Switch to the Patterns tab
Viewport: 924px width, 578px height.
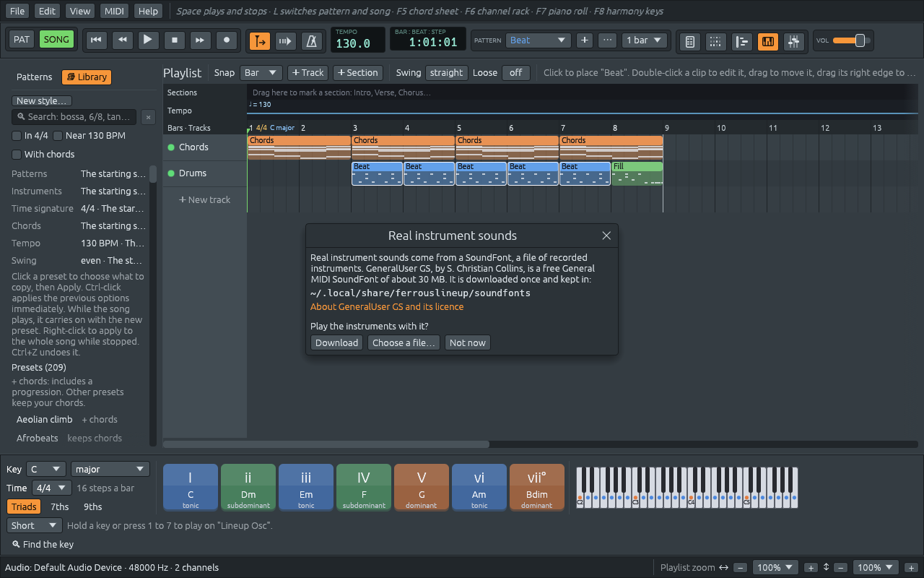coord(35,77)
